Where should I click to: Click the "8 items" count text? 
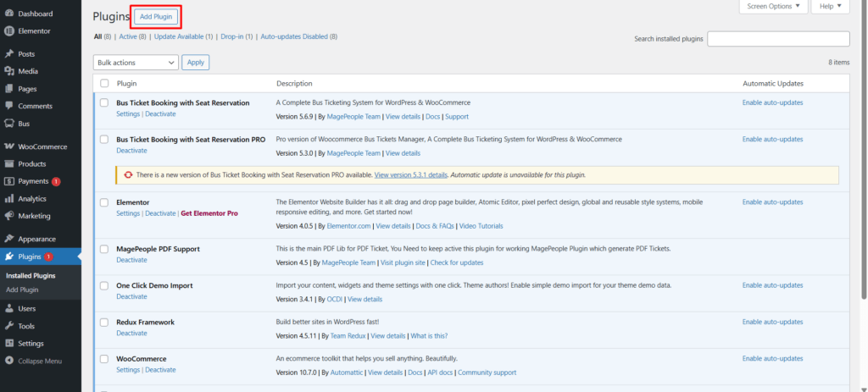coord(838,63)
